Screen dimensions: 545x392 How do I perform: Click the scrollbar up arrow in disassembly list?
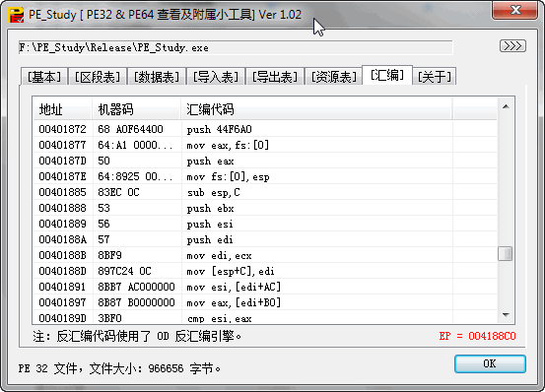click(506, 106)
